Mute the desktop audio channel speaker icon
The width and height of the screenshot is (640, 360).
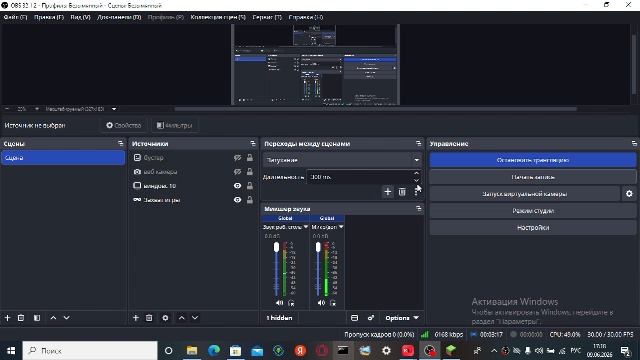(x=279, y=303)
